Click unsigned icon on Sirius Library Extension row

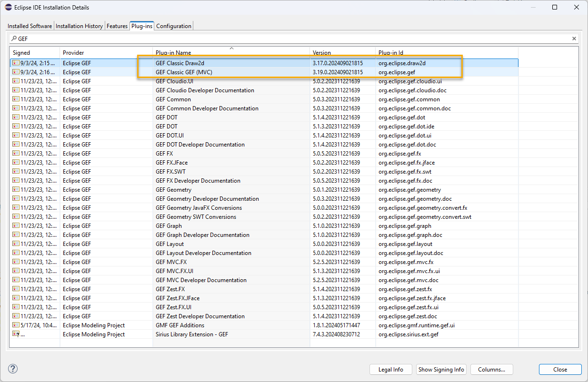pos(16,334)
